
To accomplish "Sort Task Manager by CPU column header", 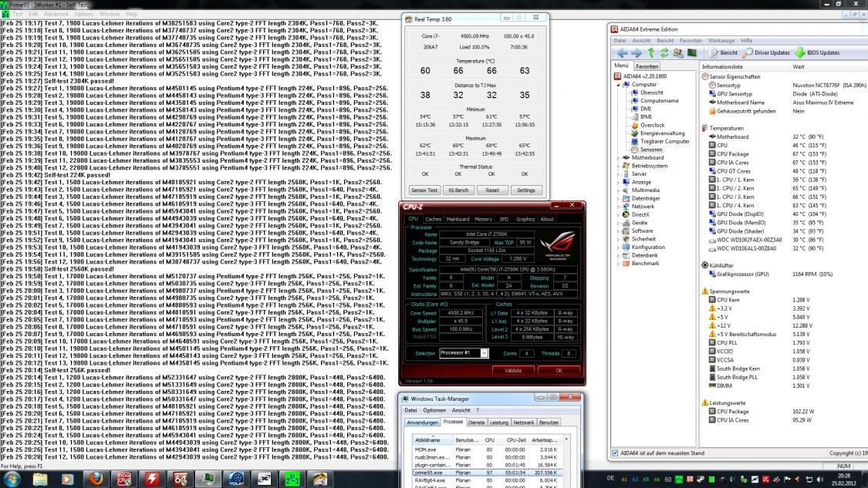I will click(489, 440).
